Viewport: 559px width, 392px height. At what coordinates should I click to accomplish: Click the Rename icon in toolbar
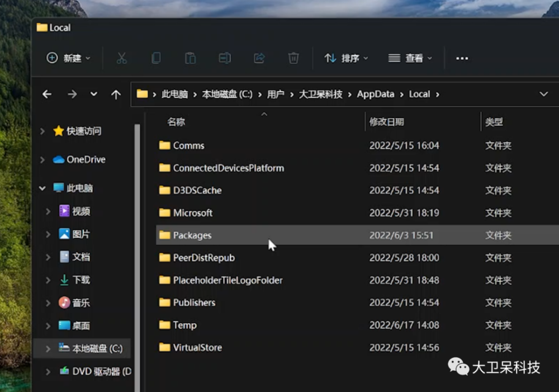225,58
